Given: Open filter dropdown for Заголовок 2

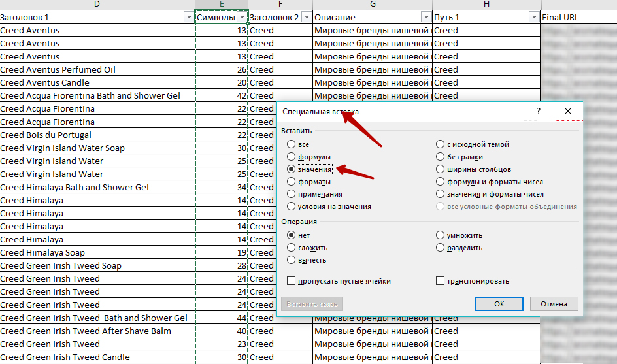Looking at the screenshot, I should (307, 17).
